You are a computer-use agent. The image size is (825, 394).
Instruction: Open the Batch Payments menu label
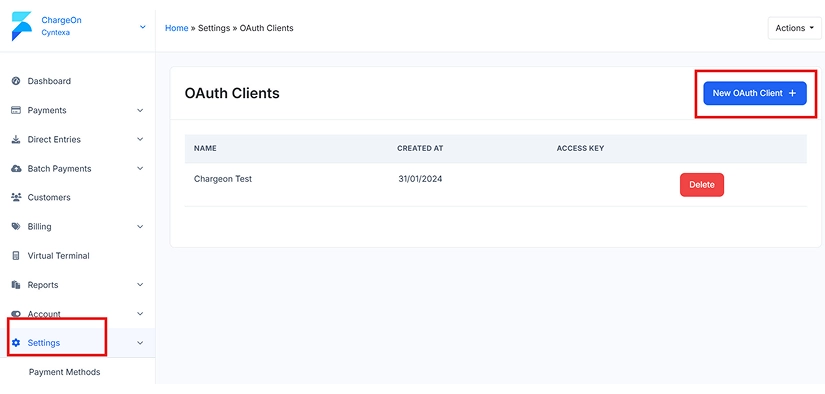(x=59, y=168)
